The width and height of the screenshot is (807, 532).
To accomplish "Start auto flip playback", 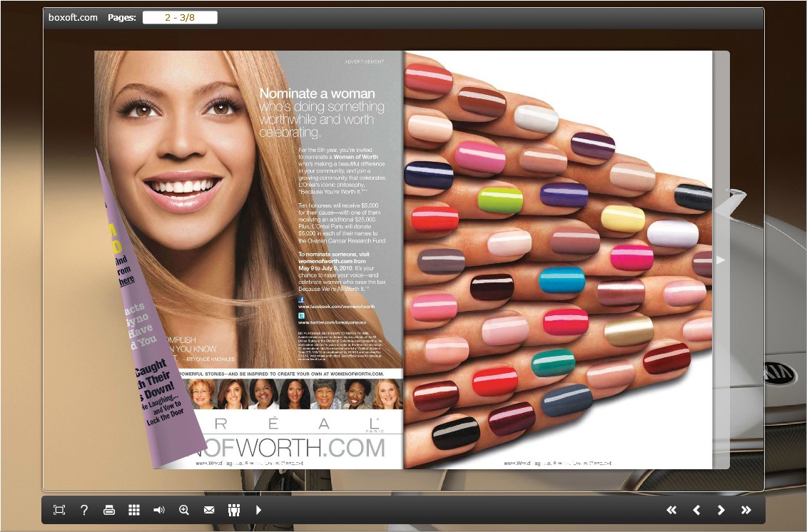I will (x=258, y=510).
